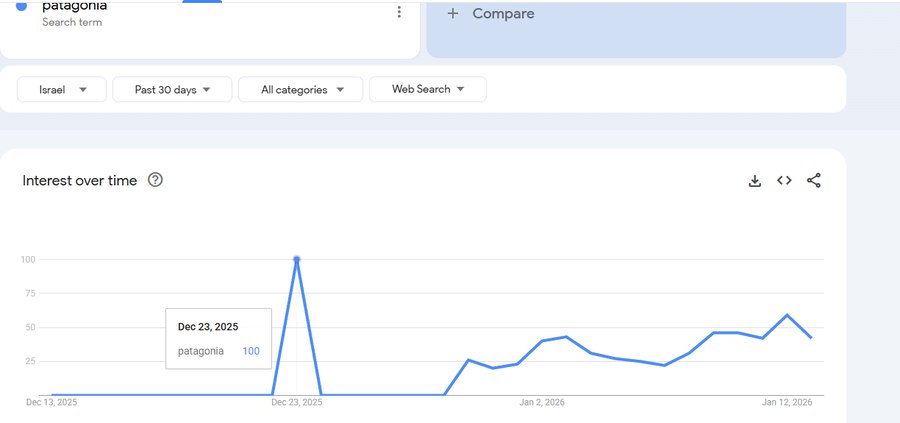Click the Jan 2, 2026 axis label
900x423 pixels.
(542, 403)
